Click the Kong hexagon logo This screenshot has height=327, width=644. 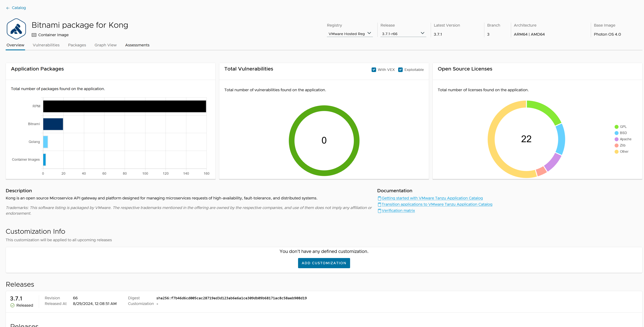(16, 29)
